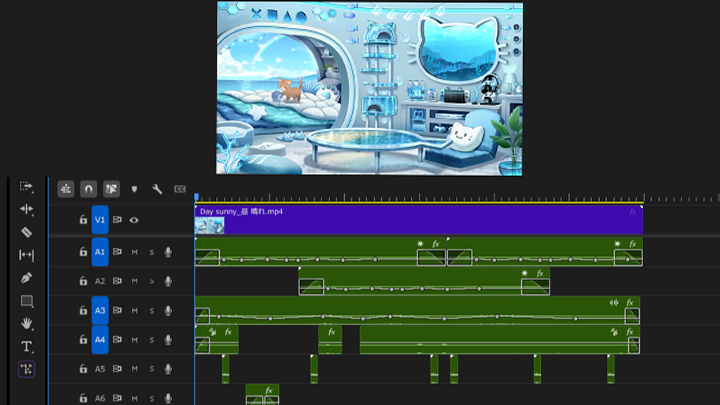Select the highlighted remix tool icon
This screenshot has width=720, height=405.
tap(26, 369)
